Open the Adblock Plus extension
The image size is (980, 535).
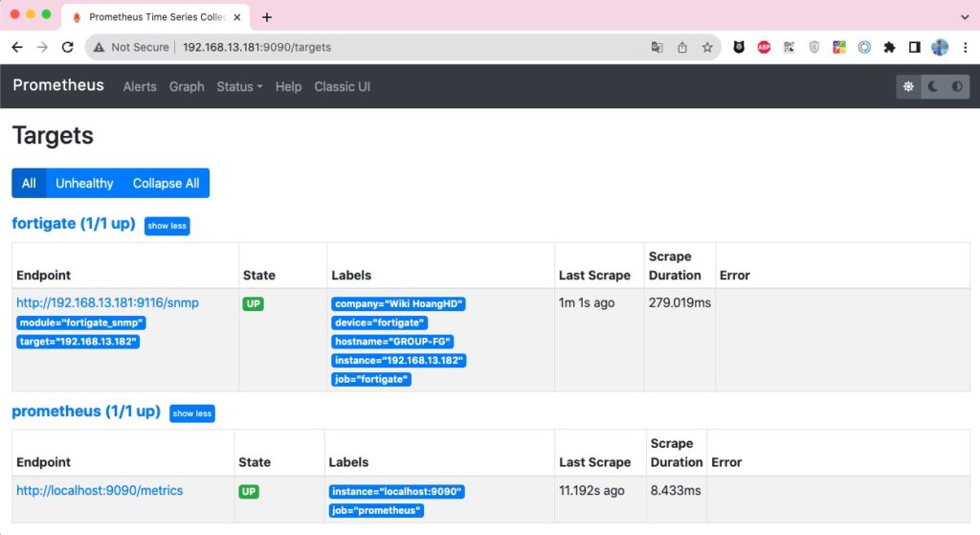pyautogui.click(x=764, y=47)
